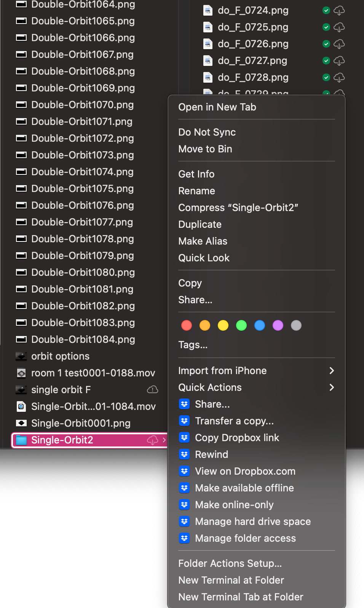Screen dimensions: 364x608
Task: Click Dropbox icon beside Manage hard drive space
Action: [184, 521]
